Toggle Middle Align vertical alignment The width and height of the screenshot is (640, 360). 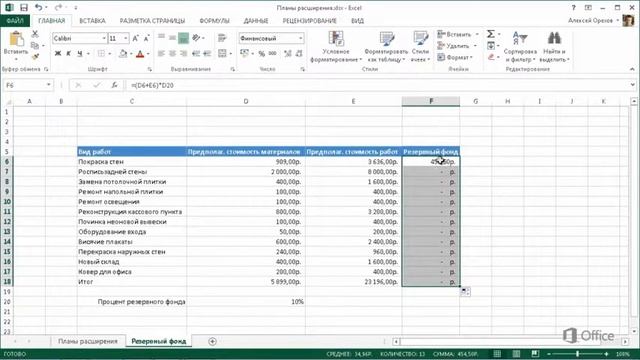(x=173, y=38)
